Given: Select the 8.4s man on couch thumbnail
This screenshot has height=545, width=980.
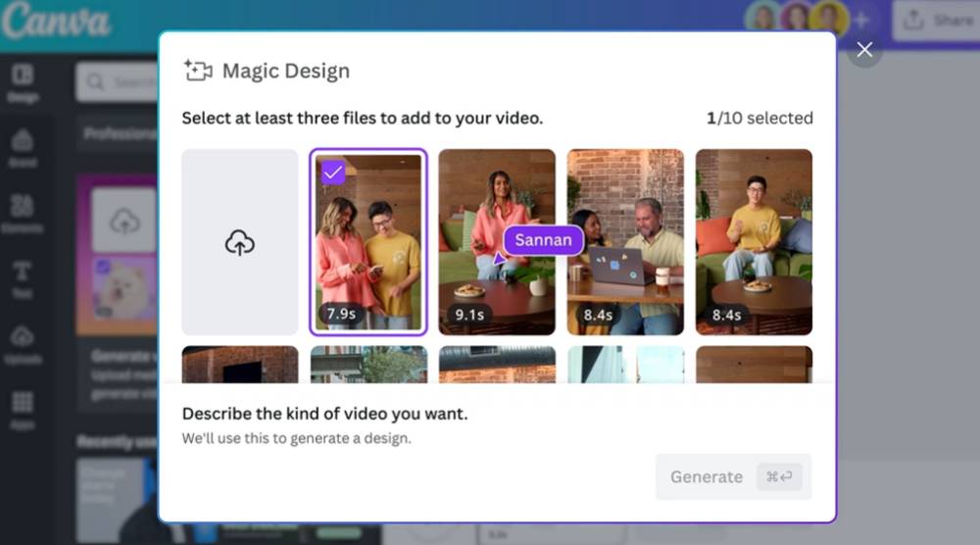Looking at the screenshot, I should pyautogui.click(x=754, y=242).
